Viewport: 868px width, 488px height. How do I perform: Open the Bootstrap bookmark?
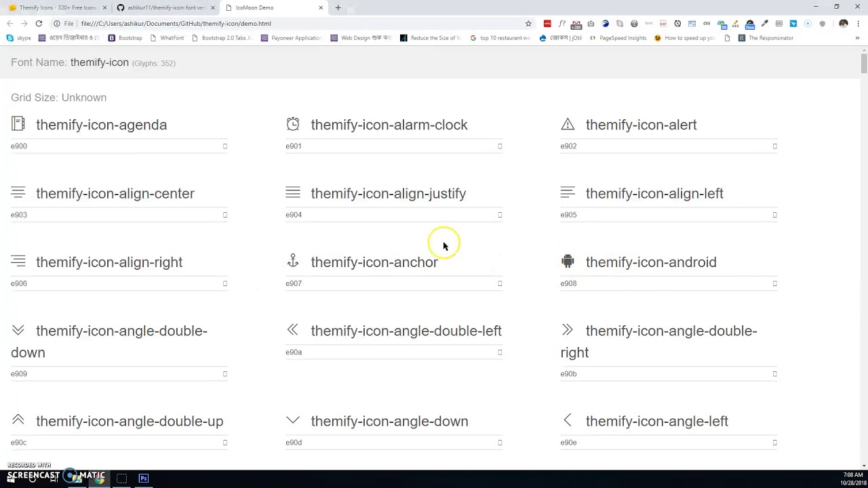pos(125,38)
